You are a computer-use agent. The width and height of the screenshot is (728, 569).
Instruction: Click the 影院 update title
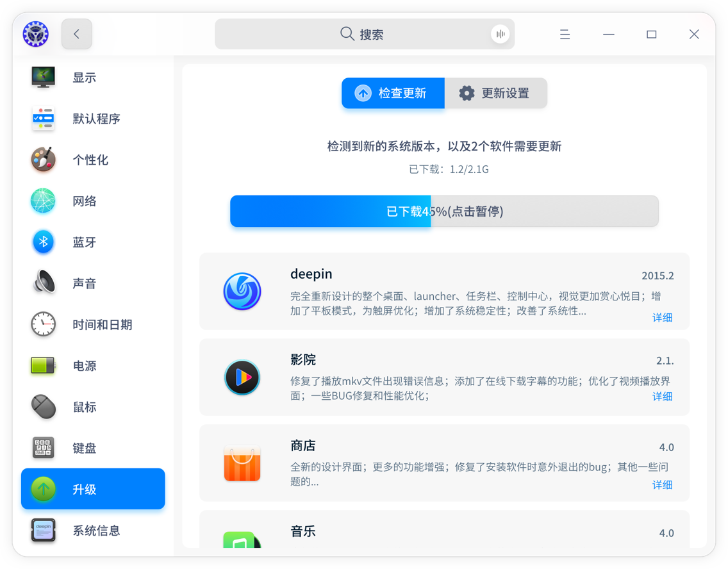(302, 359)
